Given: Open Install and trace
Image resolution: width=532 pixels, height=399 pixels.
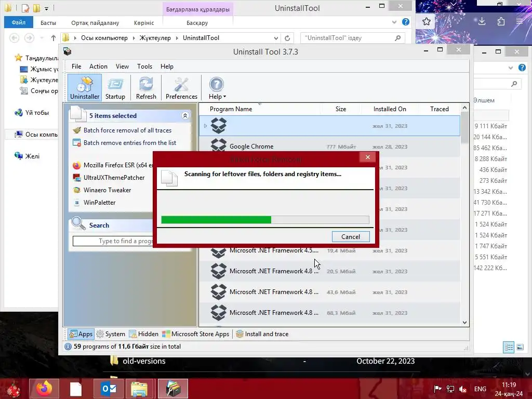Looking at the screenshot, I should (x=262, y=334).
